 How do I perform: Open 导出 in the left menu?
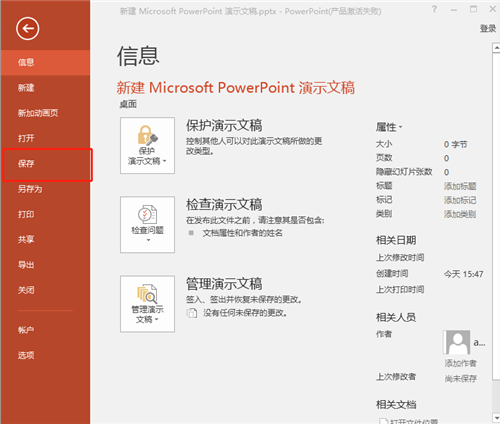45,265
